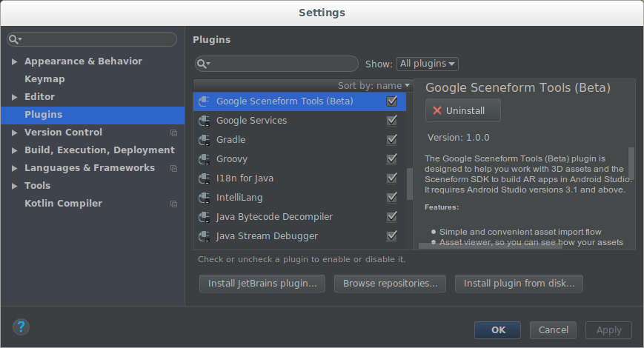The image size is (644, 348).
Task: Toggle the Java Stream Debugger checkbox
Action: tap(392, 236)
